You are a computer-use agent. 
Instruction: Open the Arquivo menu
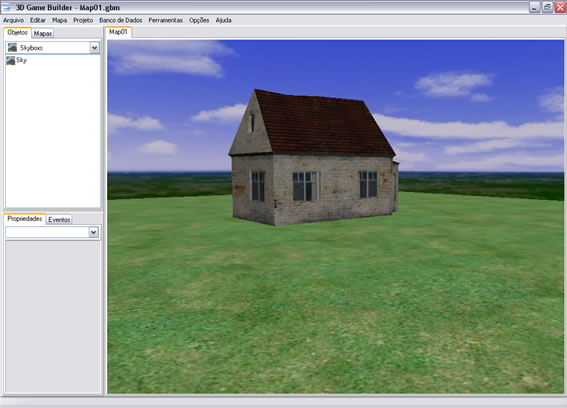(x=13, y=20)
